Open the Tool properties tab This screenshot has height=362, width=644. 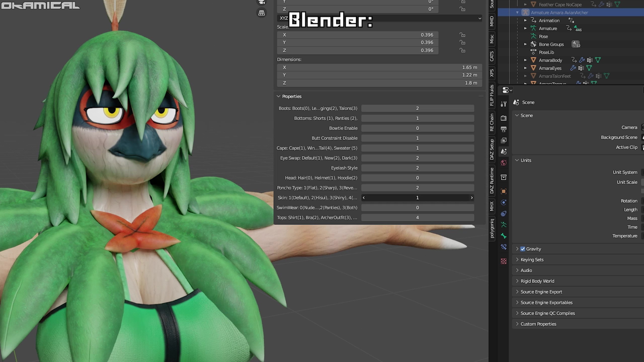pos(504,103)
